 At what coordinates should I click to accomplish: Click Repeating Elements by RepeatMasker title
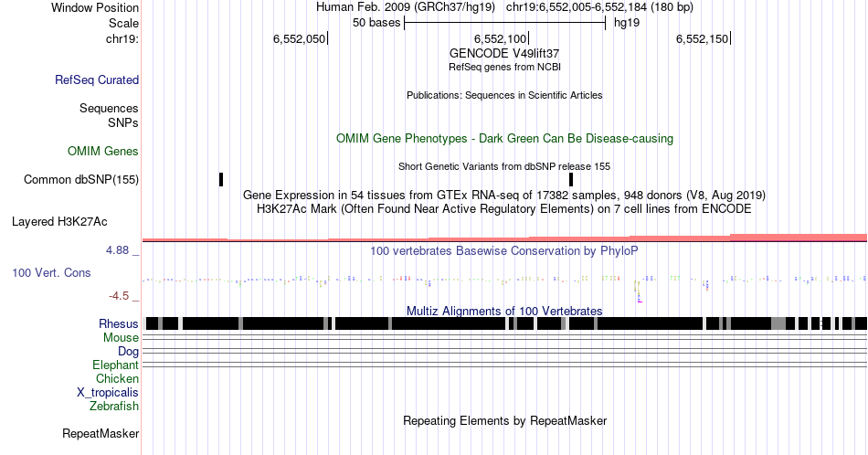pos(504,420)
